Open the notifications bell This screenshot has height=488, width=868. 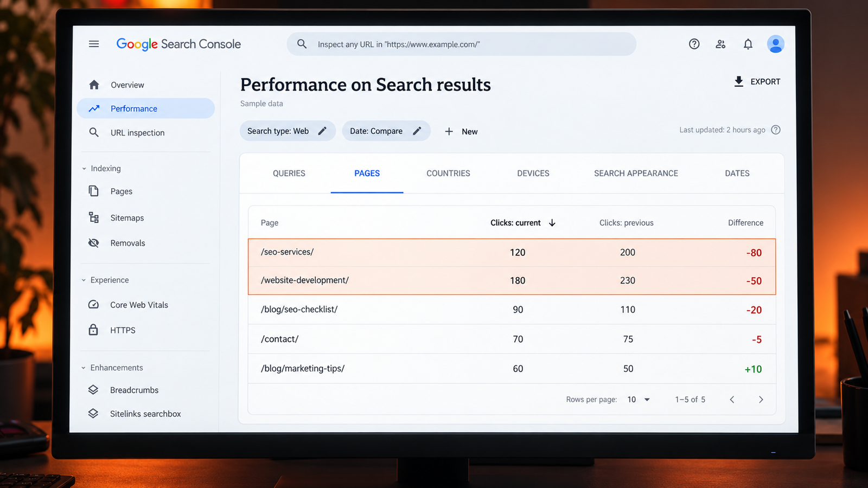point(748,44)
